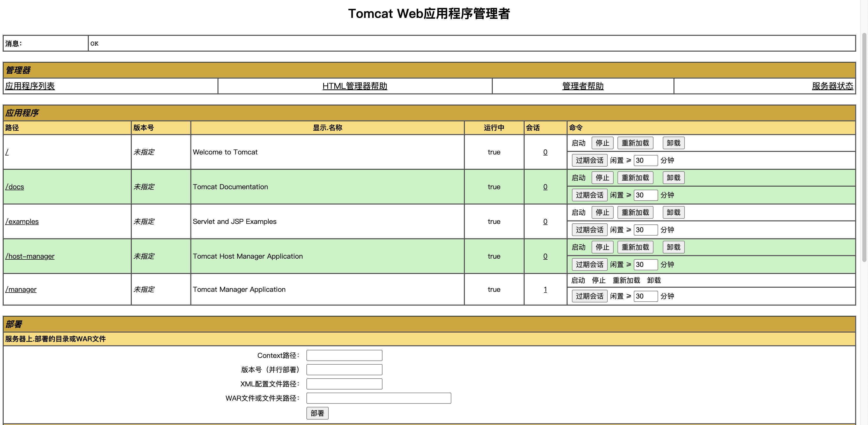The height and width of the screenshot is (425, 868).
Task: Open the 管理者帮助 link
Action: (x=583, y=86)
